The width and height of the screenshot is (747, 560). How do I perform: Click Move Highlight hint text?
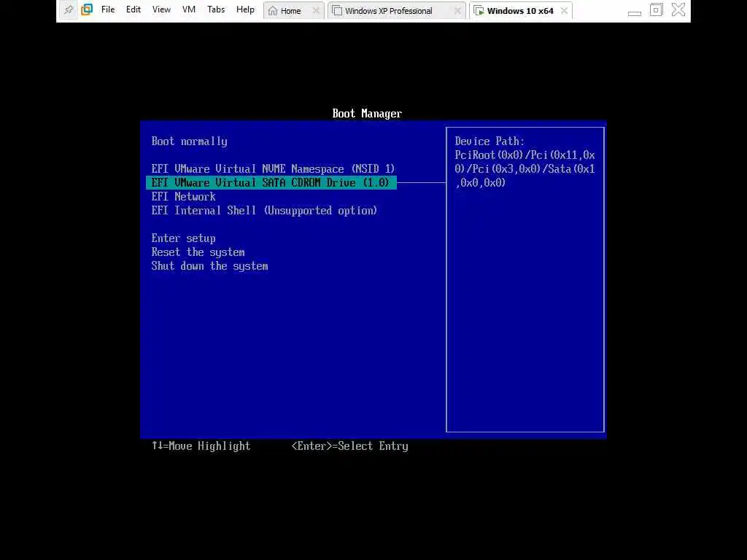(x=201, y=446)
